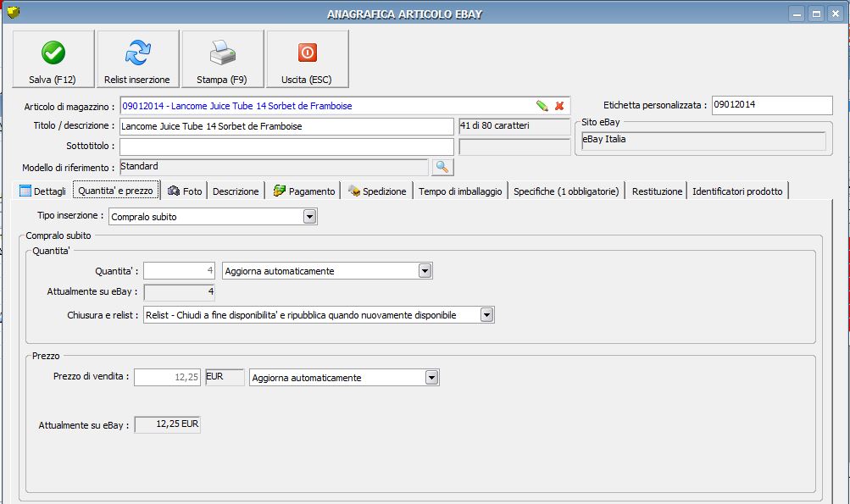
Task: Open the Quantita' Aggiorna automaticamente dropdown
Action: coord(425,271)
